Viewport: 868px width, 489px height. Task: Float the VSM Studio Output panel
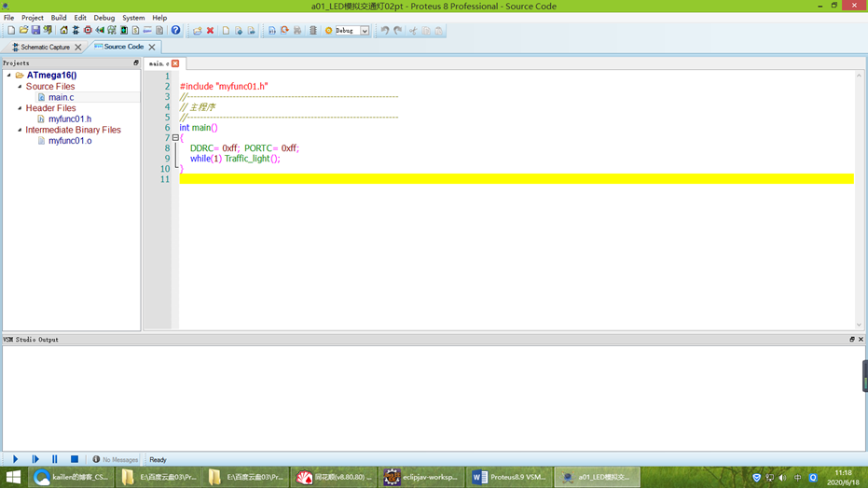[x=852, y=340]
